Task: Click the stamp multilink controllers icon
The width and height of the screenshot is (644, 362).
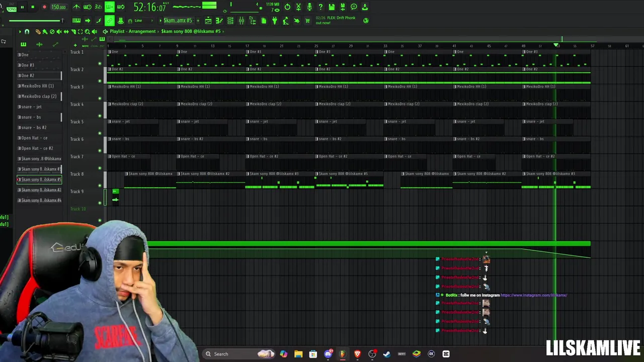Action: pyautogui.click(x=121, y=21)
